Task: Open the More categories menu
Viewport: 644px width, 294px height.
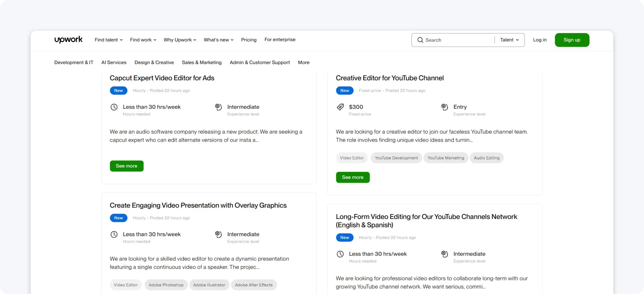Action: click(x=304, y=62)
